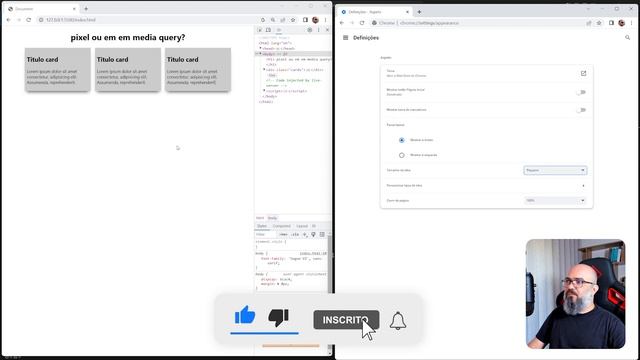Open Chrome menu in Document window
This screenshot has height=360, width=640.
click(x=325, y=20)
